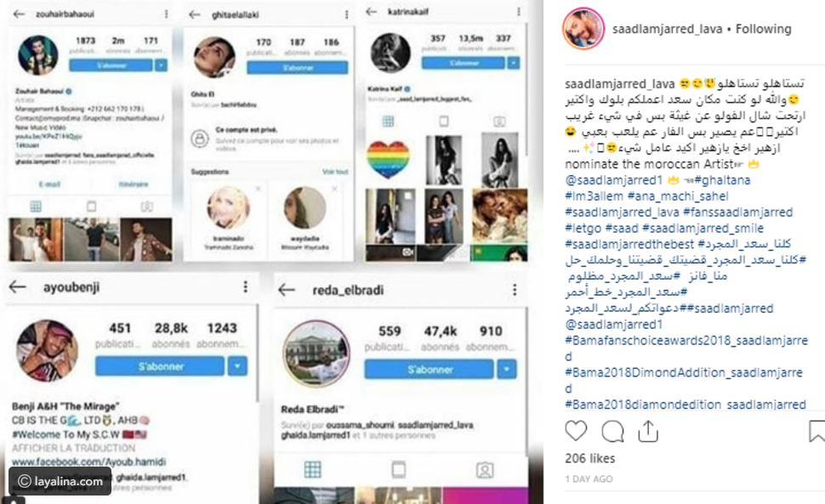
Task: Go back from ayoubenji profile arrow
Action: pos(18,287)
